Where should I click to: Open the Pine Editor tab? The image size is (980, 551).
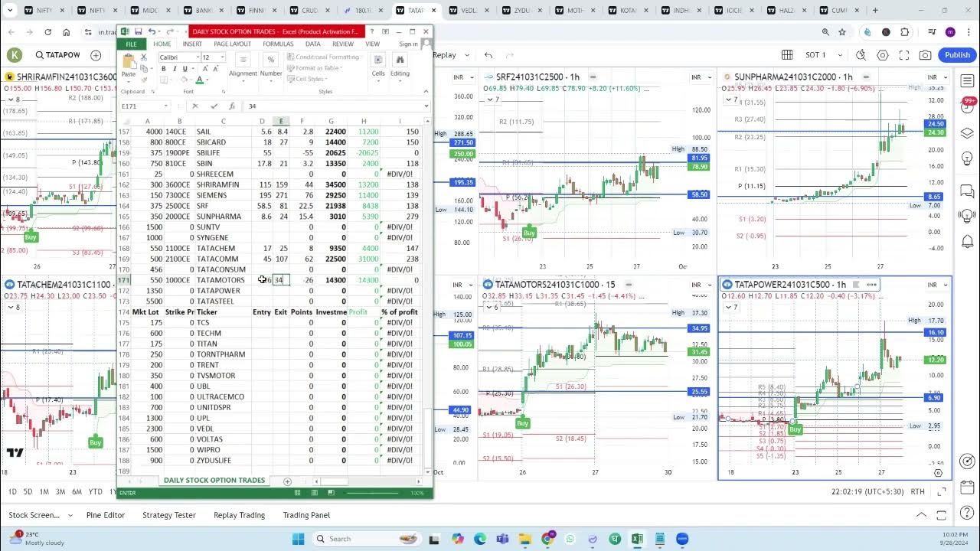pos(105,515)
